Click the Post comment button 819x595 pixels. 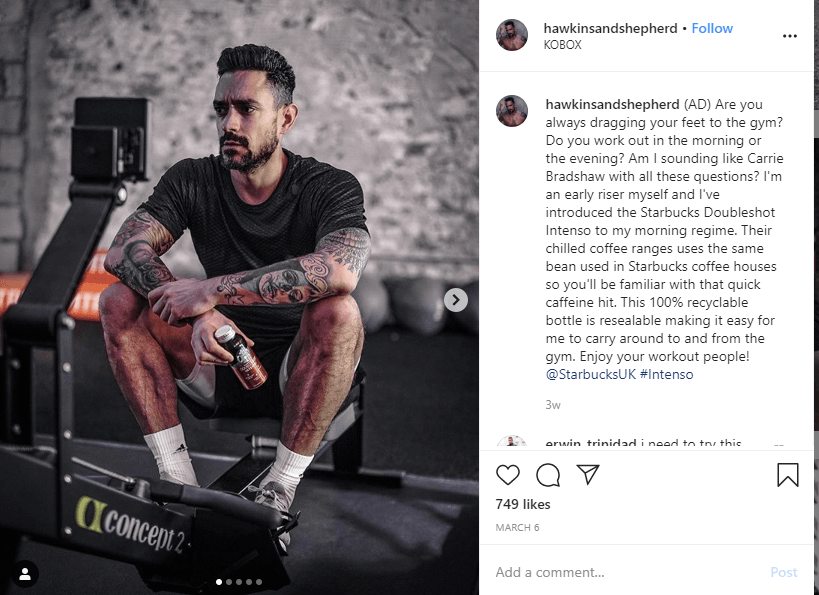(783, 573)
